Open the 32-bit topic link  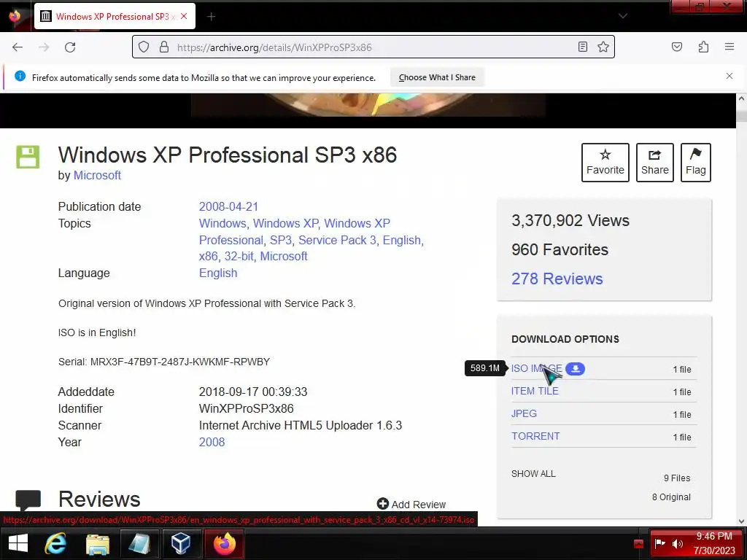tap(239, 256)
